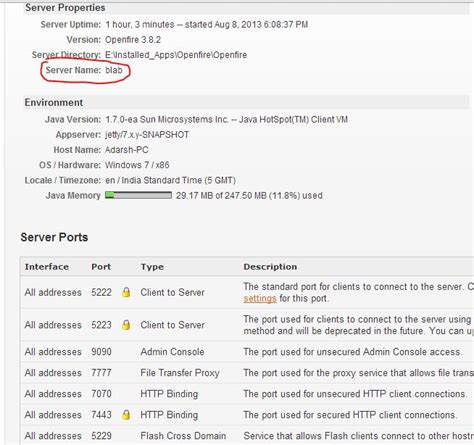Click the Interface column header

click(47, 267)
